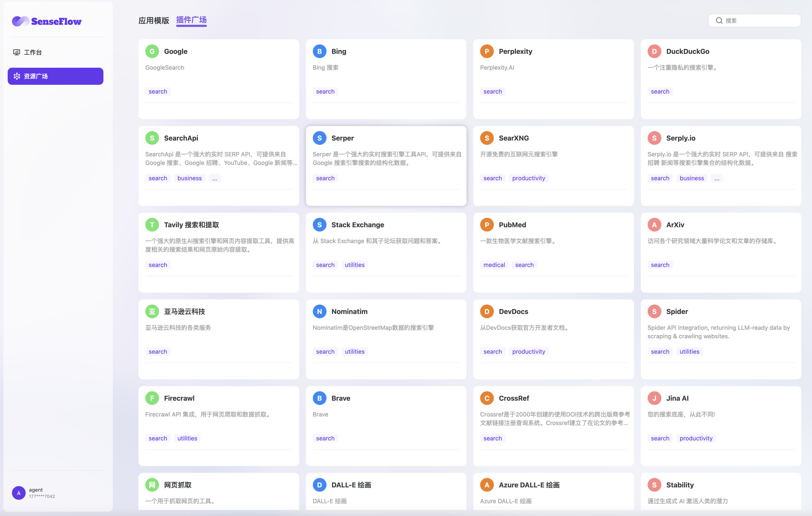
Task: Focus the 搜索 input field
Action: pyautogui.click(x=755, y=21)
